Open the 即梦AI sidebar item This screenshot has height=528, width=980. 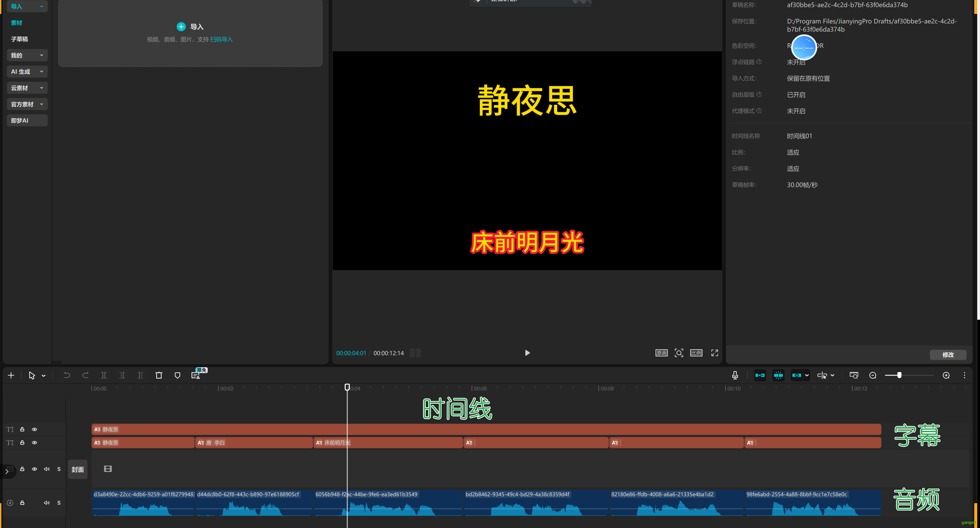[27, 121]
